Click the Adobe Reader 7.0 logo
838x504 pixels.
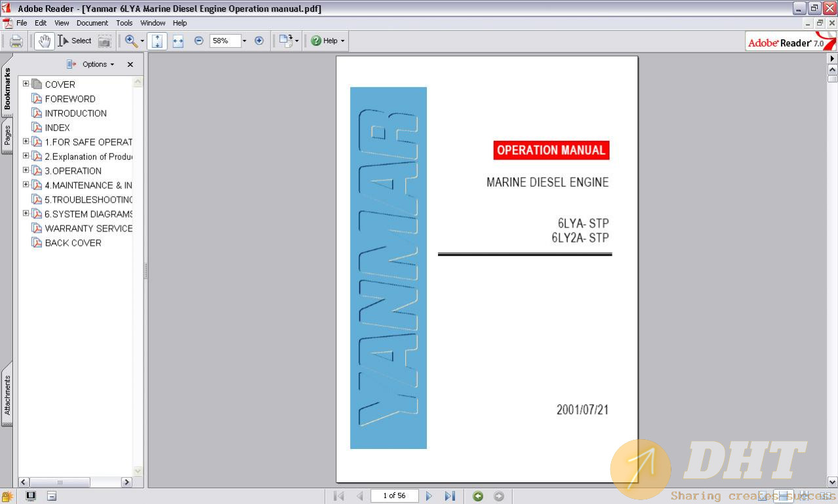pos(791,41)
